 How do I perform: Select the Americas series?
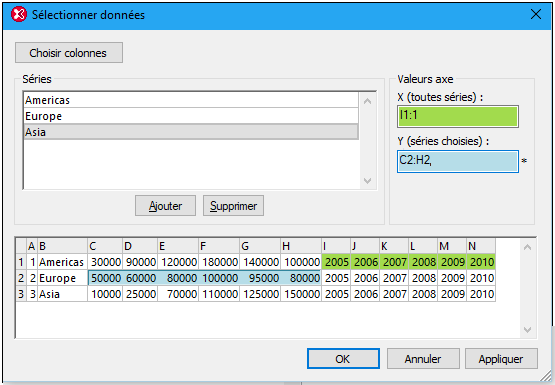coord(191,100)
